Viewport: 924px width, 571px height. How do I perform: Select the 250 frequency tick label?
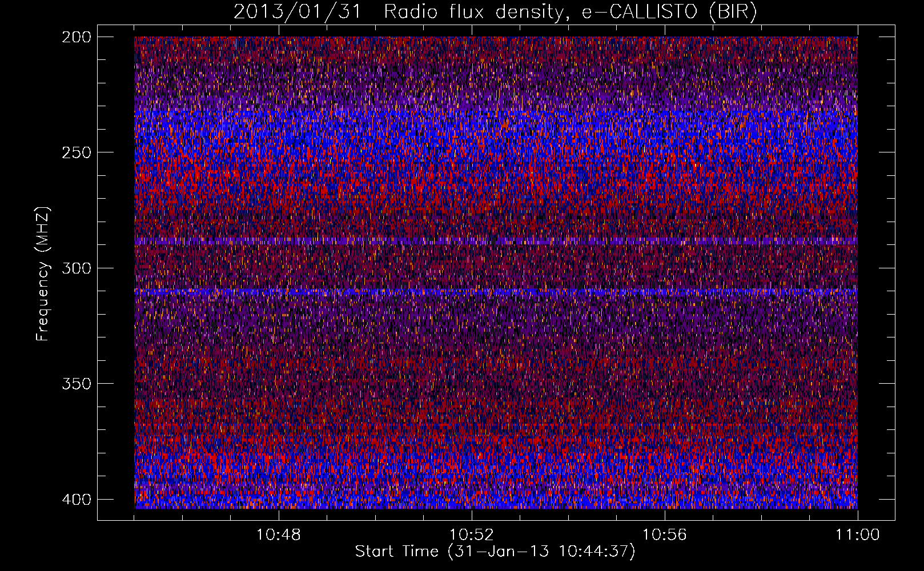tap(76, 152)
